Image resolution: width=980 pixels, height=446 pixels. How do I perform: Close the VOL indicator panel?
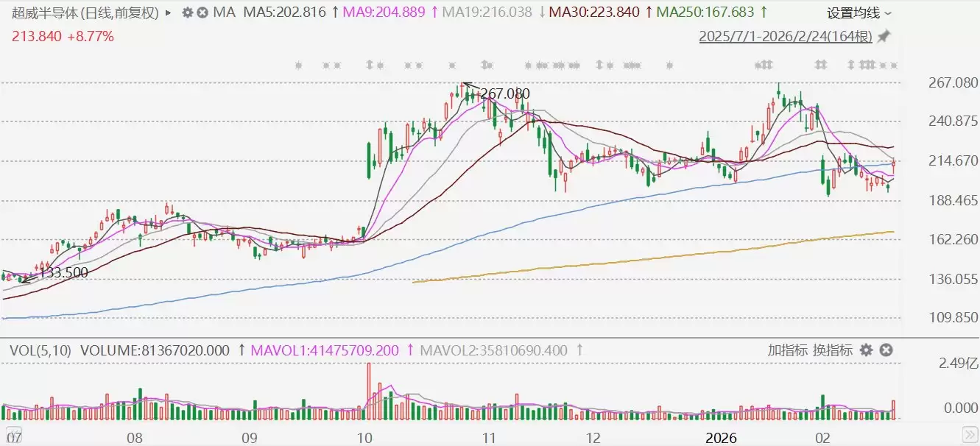[x=886, y=350]
